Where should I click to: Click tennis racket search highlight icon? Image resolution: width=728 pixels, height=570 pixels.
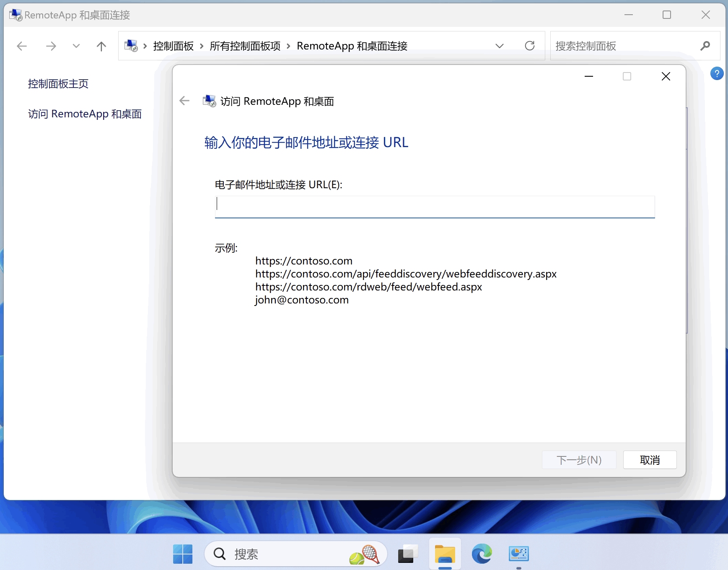tap(364, 554)
